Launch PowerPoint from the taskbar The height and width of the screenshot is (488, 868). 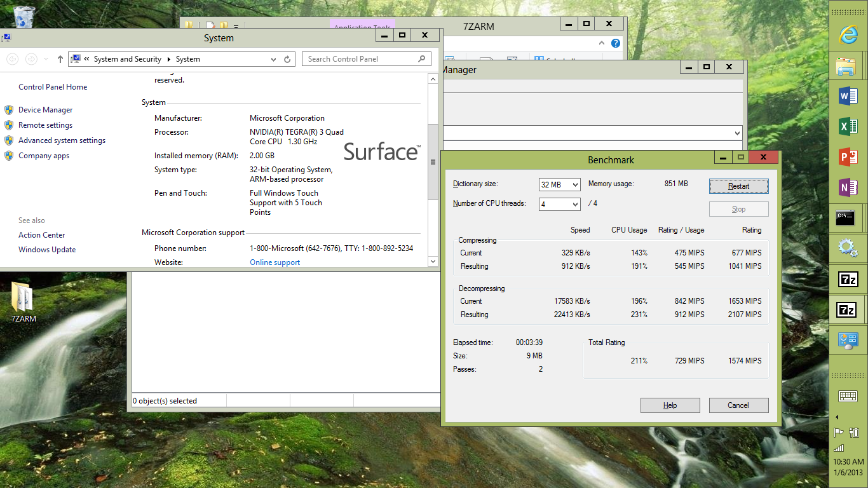(x=848, y=157)
